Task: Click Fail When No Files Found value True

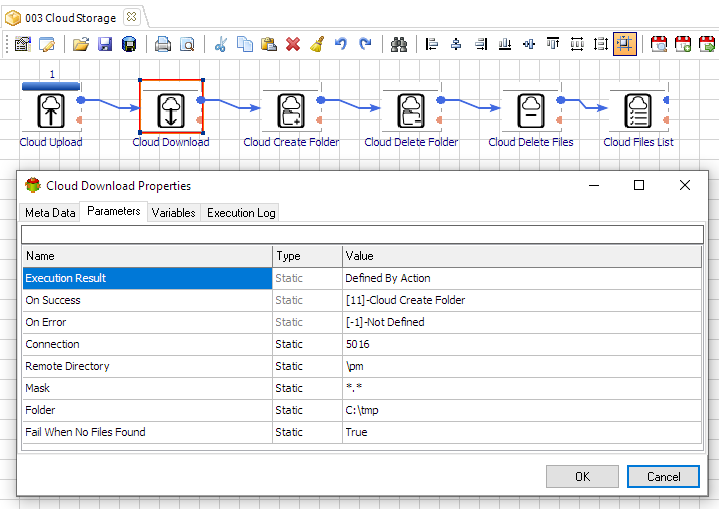Action: point(356,432)
